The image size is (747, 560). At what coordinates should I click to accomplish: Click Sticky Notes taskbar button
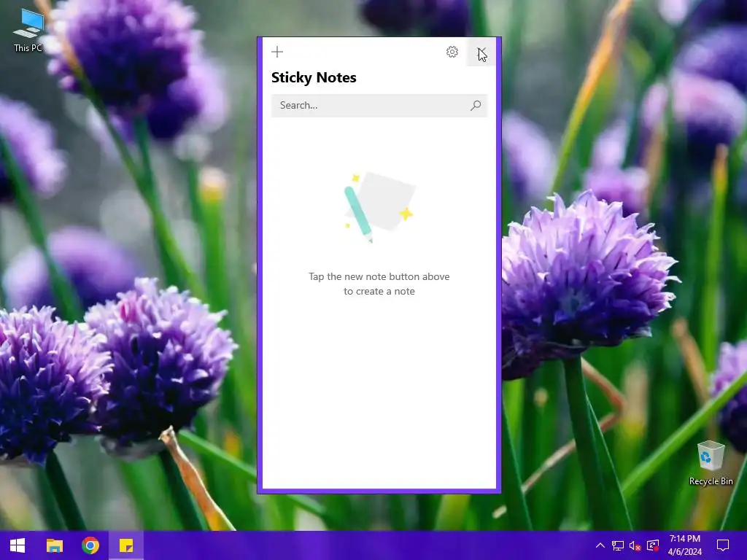[126, 545]
